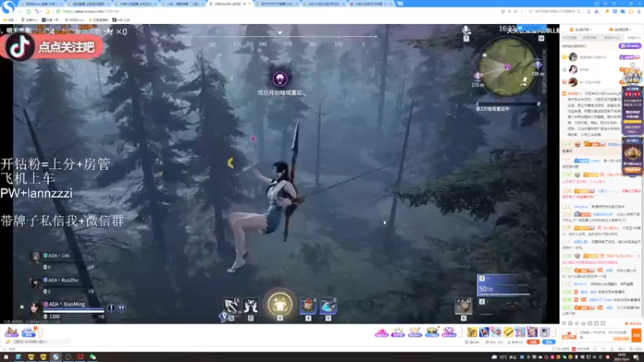Screen dimensions: 644x362
Task: Click the Sogou browser logo
Action: click(8, 6)
